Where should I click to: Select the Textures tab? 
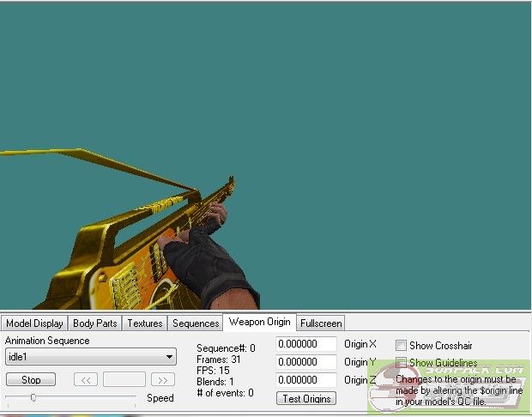tap(145, 323)
